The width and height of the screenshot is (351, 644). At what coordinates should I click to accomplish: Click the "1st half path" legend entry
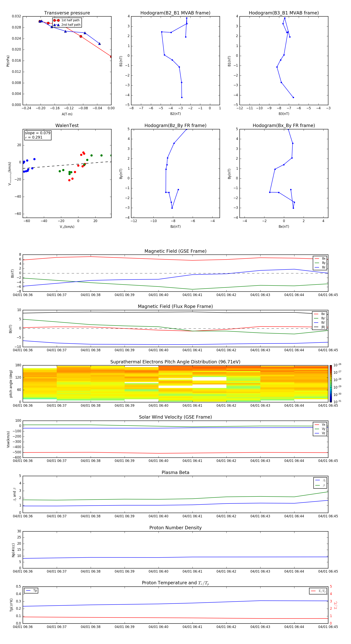click(67, 20)
